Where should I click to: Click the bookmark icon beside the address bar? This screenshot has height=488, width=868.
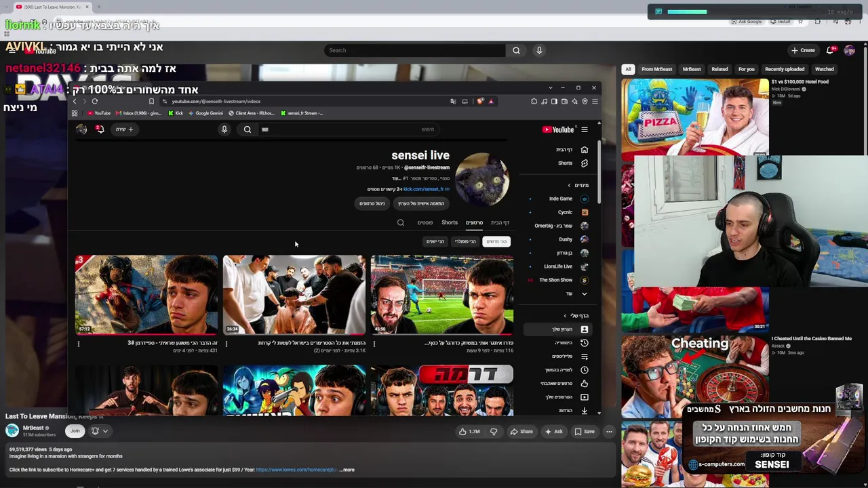(x=151, y=102)
